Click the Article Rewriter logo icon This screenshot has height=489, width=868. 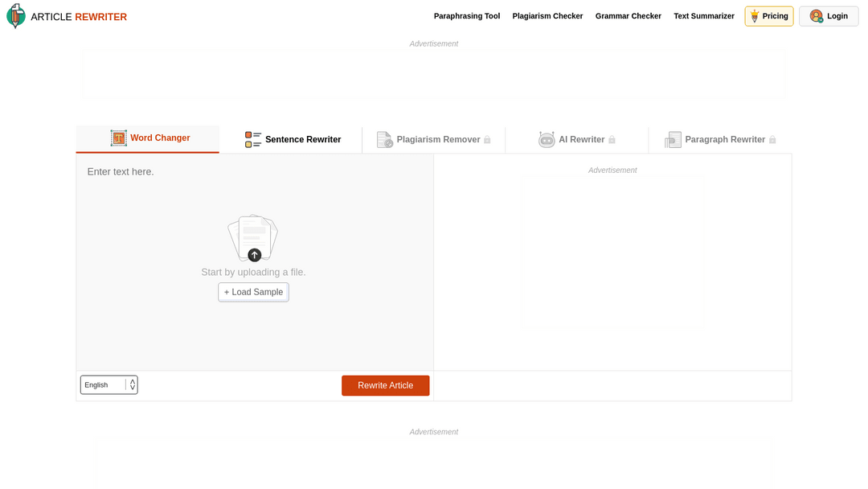pos(16,16)
